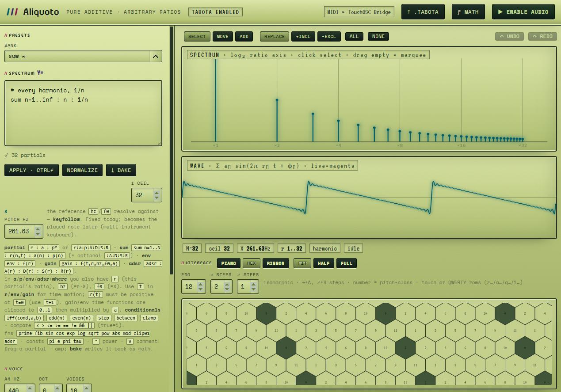The width and height of the screenshot is (561, 392).
Task: Switch to ADD mode
Action: tap(244, 36)
